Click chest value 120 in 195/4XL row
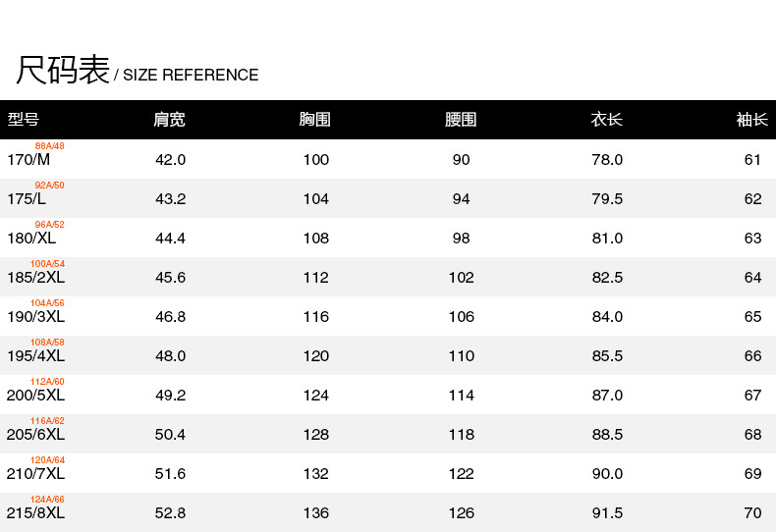 [x=315, y=356]
